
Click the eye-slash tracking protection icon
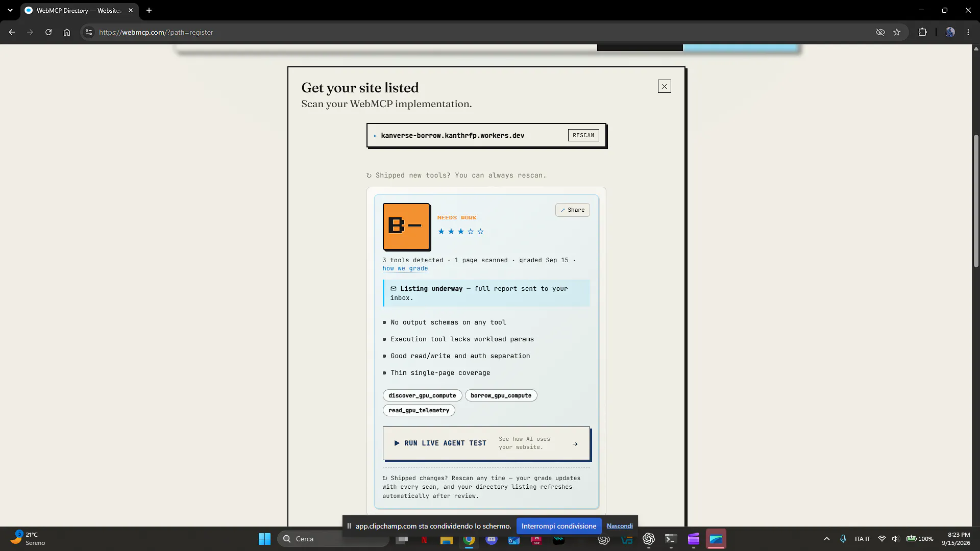point(880,32)
